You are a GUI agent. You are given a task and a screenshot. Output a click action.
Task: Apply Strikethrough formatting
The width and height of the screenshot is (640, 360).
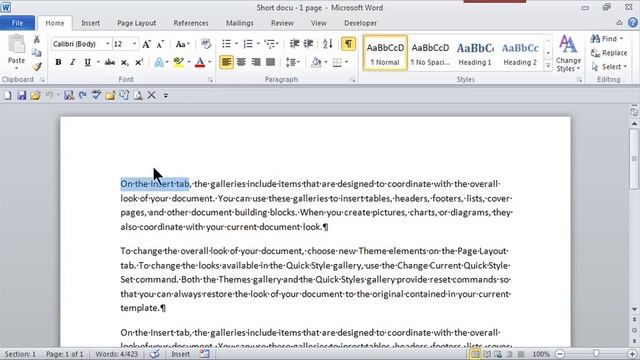(x=109, y=62)
